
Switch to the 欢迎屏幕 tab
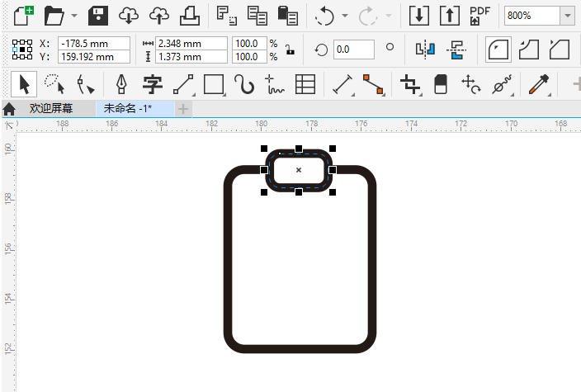coord(50,108)
